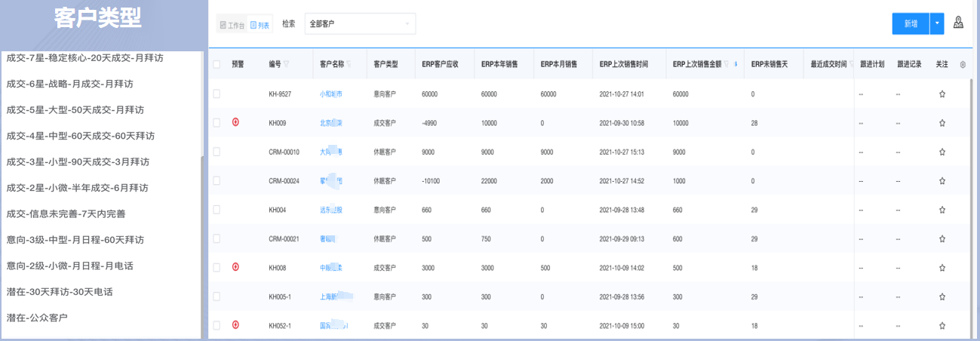Expand the arrow next to 新增 button
The width and height of the screenshot is (980, 341).
coord(937,23)
